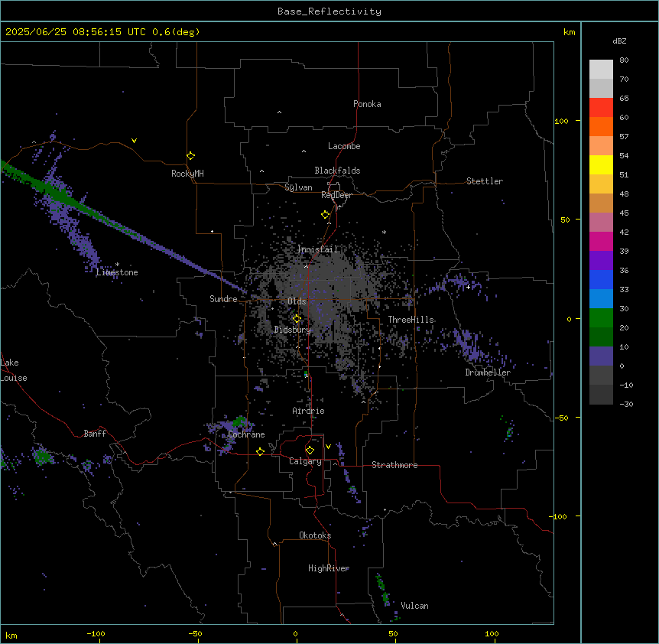This screenshot has width=659, height=644.
Task: Click the -100 tick label on bottom horizontal axis
Action: [x=96, y=633]
